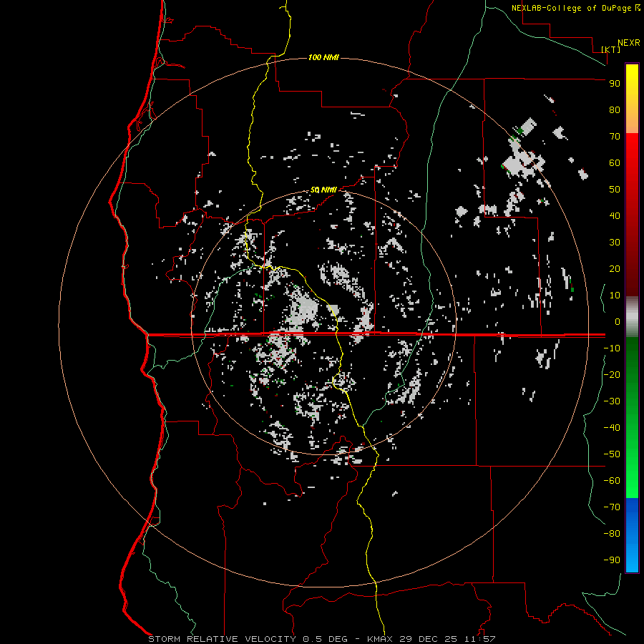Click the yellow top segment of the color bar
644x644 pixels.
click(x=632, y=99)
